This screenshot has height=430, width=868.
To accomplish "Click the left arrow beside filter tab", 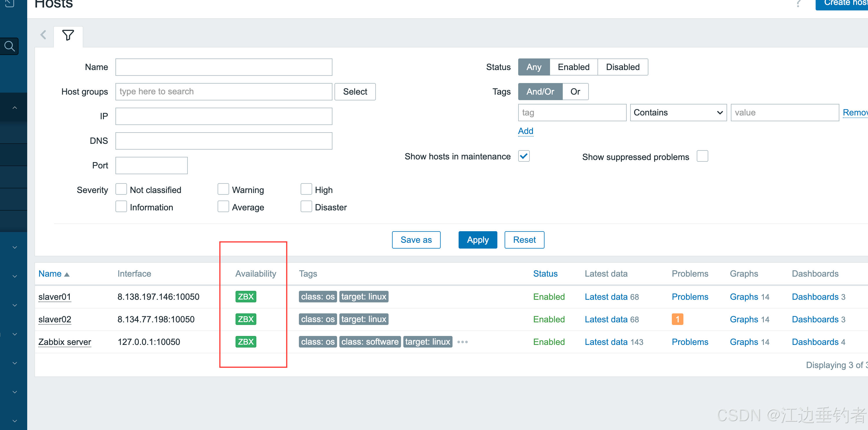I will 43,35.
